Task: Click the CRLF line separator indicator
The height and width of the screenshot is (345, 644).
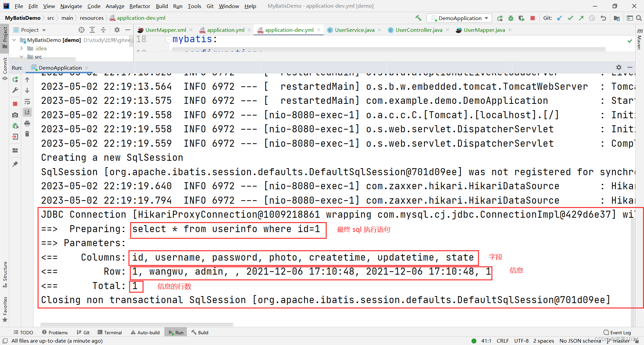Action: [502, 341]
